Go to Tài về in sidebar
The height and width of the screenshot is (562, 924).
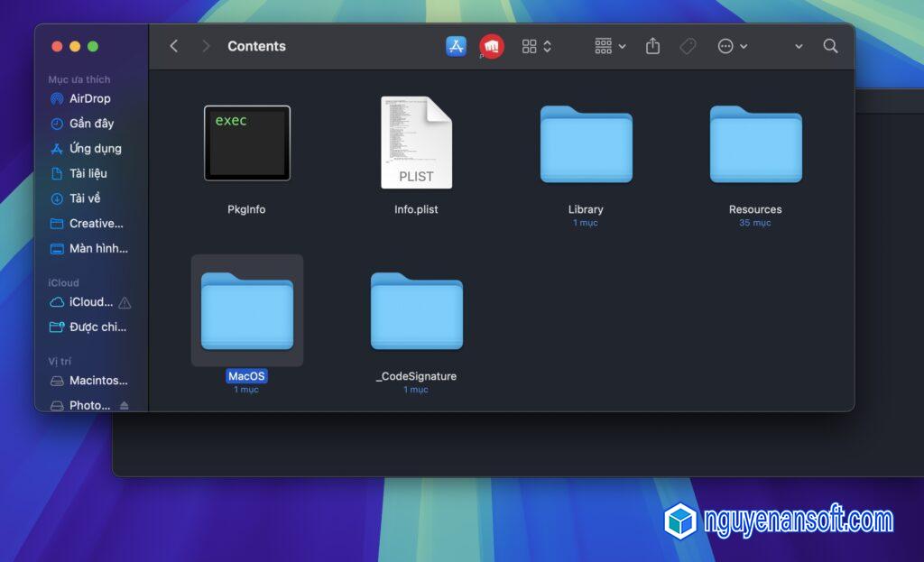click(85, 198)
